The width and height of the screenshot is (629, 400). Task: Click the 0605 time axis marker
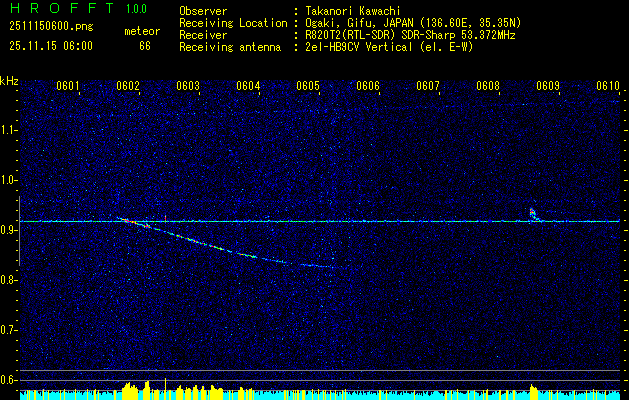pyautogui.click(x=308, y=86)
